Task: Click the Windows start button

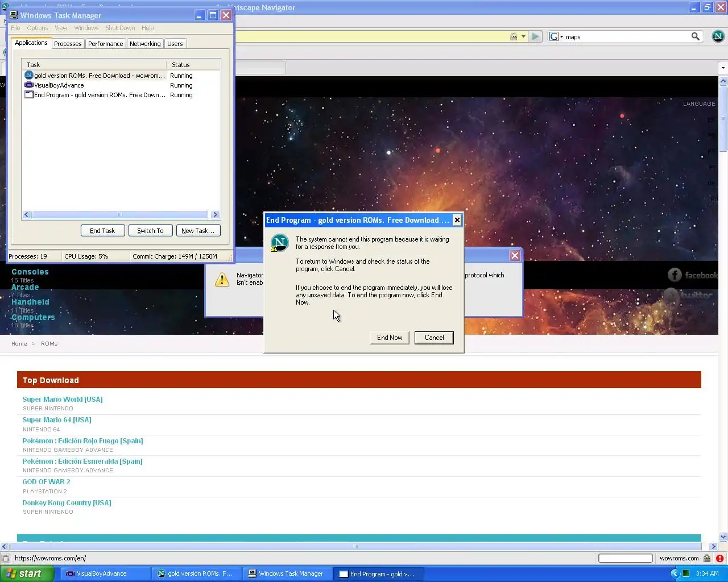Action: click(27, 573)
